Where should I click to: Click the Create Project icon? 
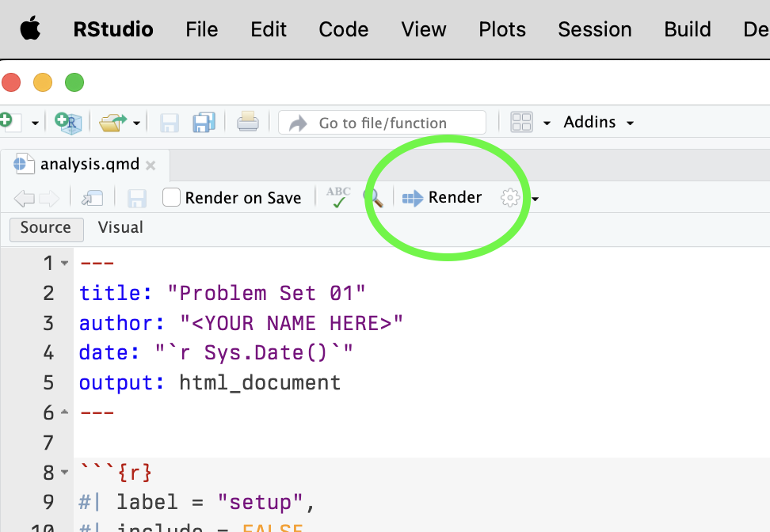click(x=68, y=122)
